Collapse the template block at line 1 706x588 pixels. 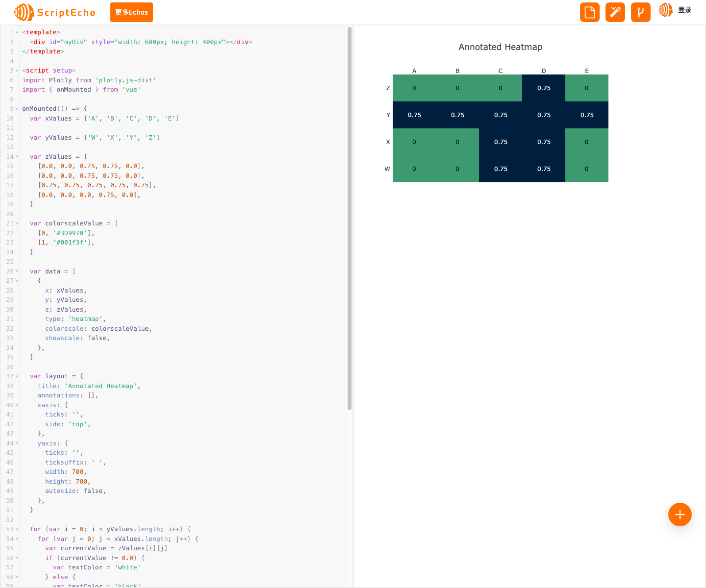pyautogui.click(x=16, y=32)
